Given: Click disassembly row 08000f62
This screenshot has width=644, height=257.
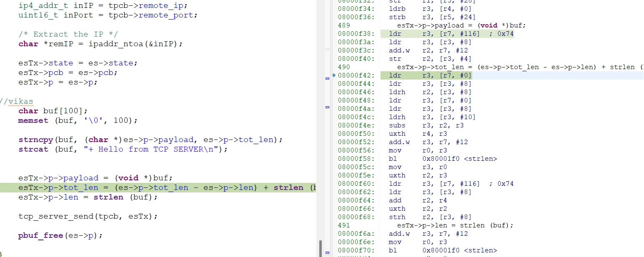Looking at the screenshot, I should click(404, 192).
